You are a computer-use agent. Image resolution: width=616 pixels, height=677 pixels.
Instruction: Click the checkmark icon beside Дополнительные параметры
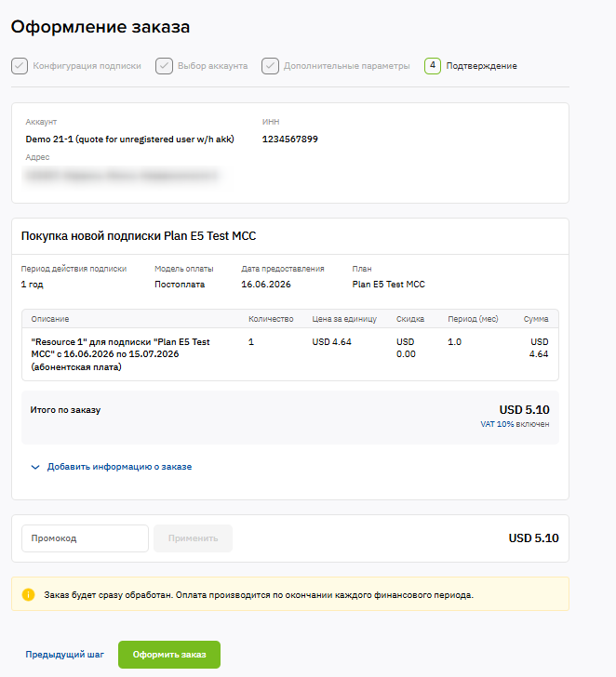(x=270, y=66)
